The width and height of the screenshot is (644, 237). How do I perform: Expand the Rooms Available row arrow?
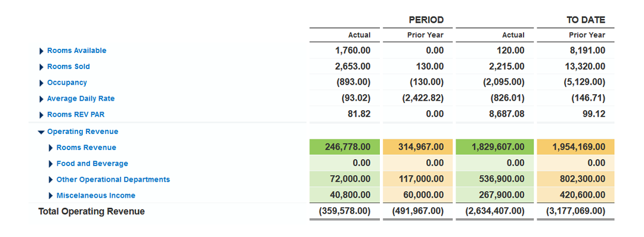pos(41,51)
